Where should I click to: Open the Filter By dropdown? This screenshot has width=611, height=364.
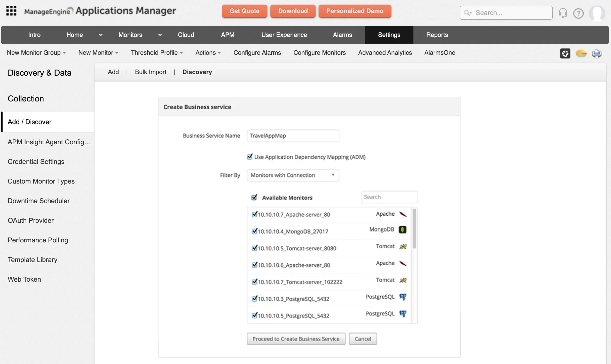click(x=293, y=175)
